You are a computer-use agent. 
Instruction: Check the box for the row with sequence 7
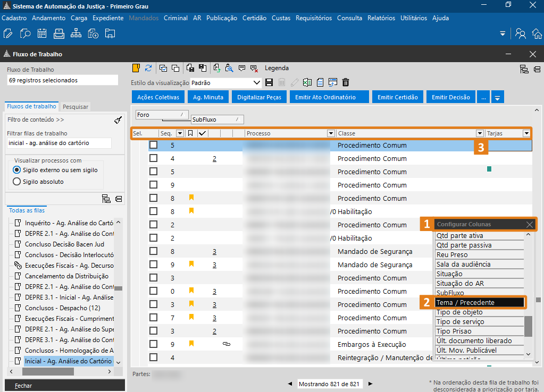pyautogui.click(x=153, y=318)
